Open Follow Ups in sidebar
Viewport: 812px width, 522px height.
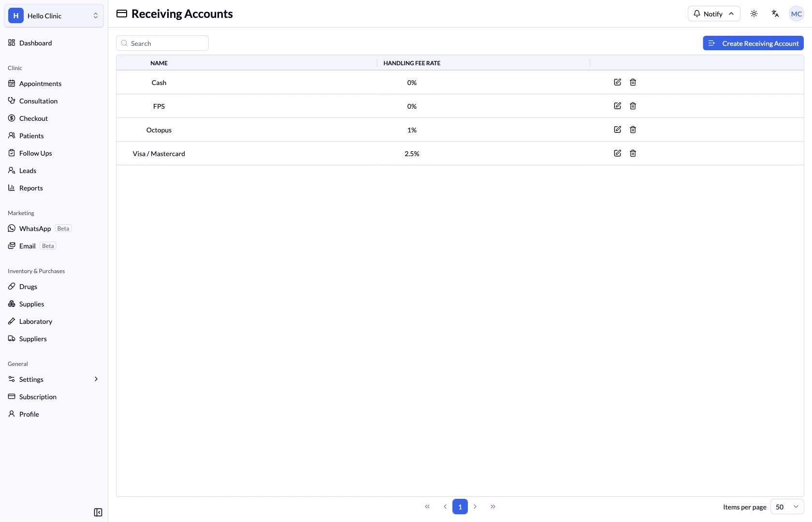tap(54, 153)
